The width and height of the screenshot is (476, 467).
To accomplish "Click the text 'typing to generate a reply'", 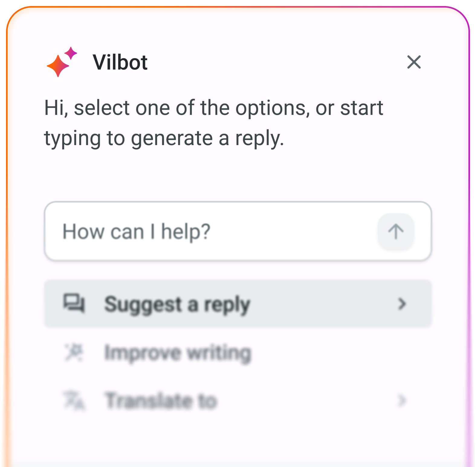I will click(164, 138).
